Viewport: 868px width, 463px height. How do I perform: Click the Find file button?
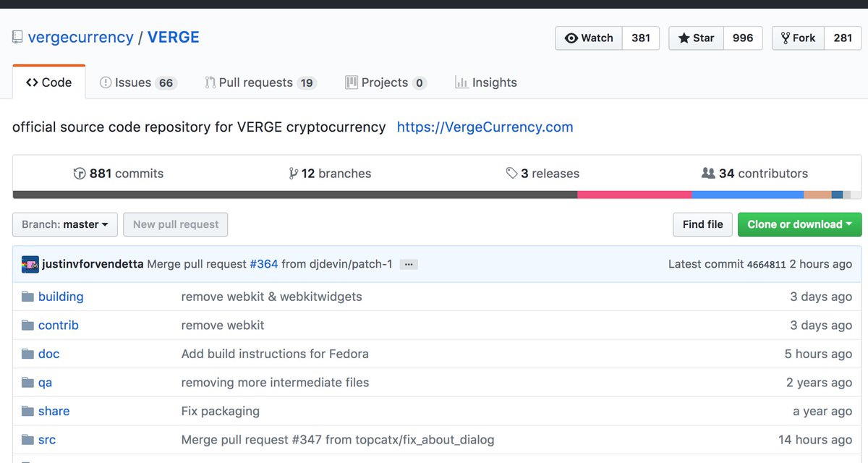(x=702, y=224)
